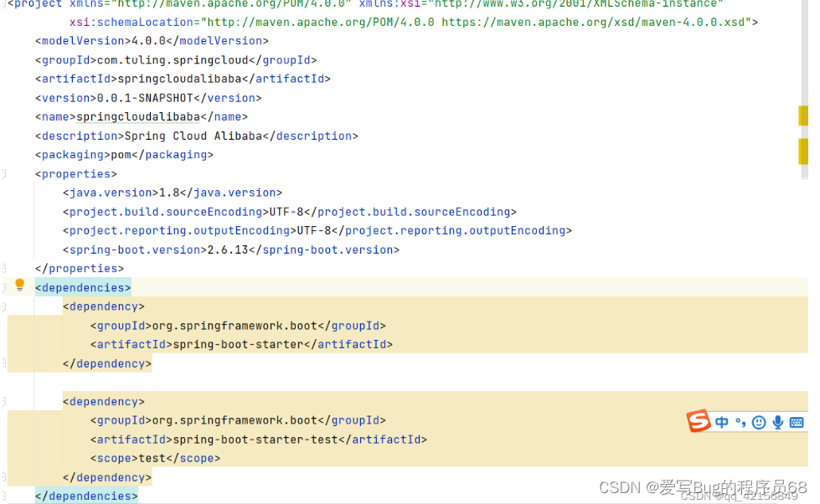Viewport: 820px width, 504px height.
Task: Start voice input with the microphone icon
Action: pyautogui.click(x=777, y=421)
